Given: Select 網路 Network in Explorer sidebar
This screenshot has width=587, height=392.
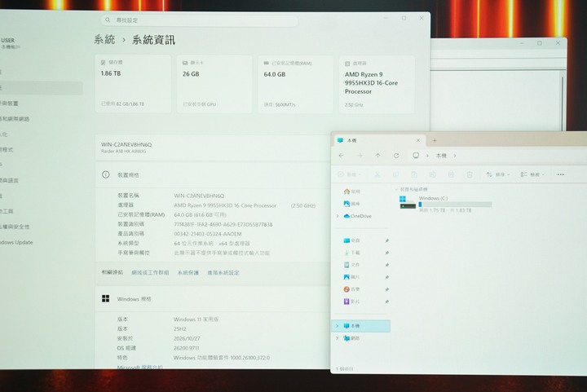Looking at the screenshot, I should [x=352, y=338].
